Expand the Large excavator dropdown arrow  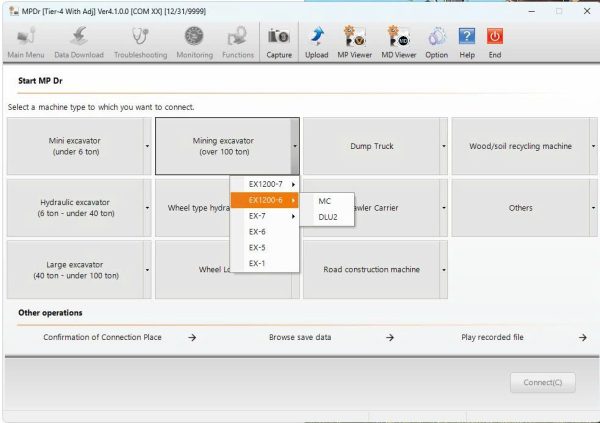coord(147,270)
